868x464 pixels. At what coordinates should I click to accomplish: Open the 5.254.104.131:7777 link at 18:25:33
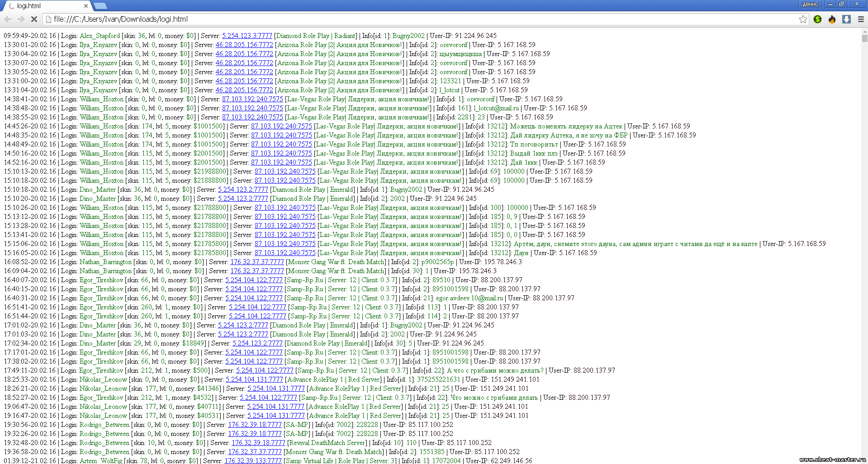pos(254,379)
